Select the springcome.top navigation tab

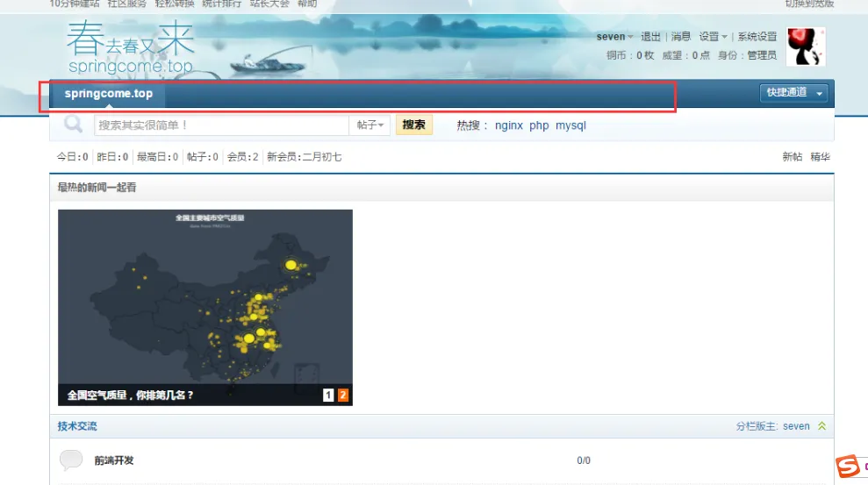(x=109, y=94)
